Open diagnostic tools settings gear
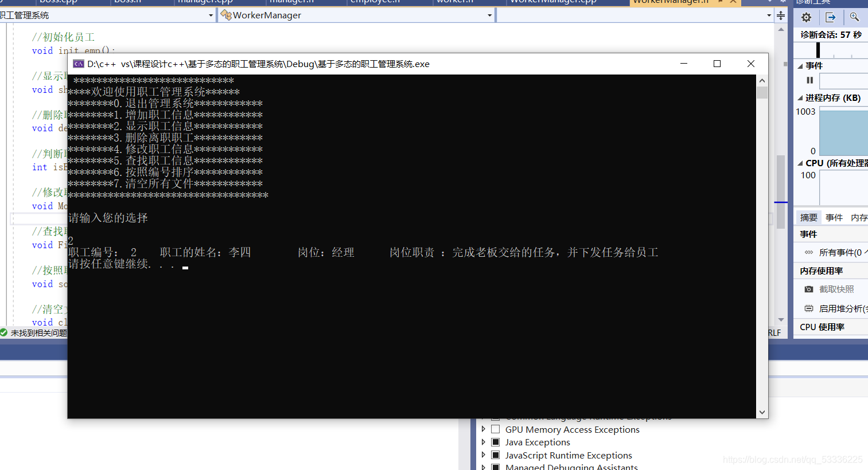Screen dimensions: 868x470 [806, 17]
